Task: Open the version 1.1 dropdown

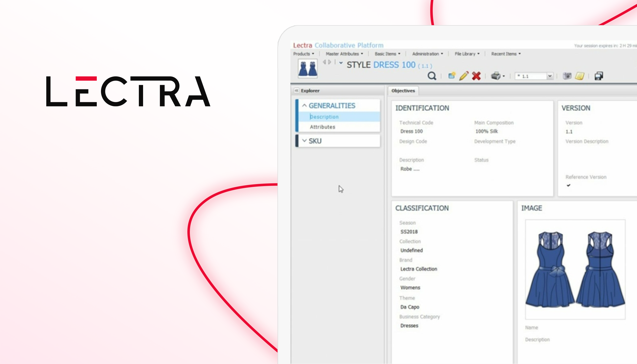Action: click(x=550, y=76)
